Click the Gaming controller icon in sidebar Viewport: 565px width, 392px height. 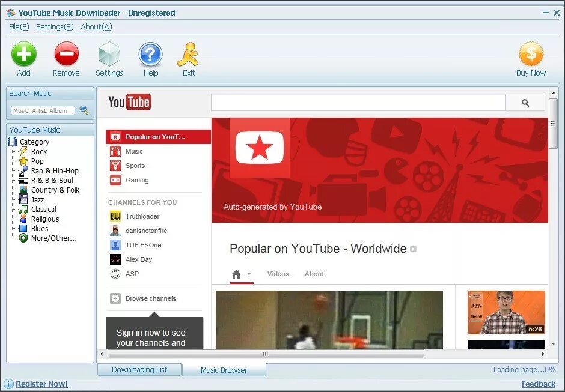115,180
